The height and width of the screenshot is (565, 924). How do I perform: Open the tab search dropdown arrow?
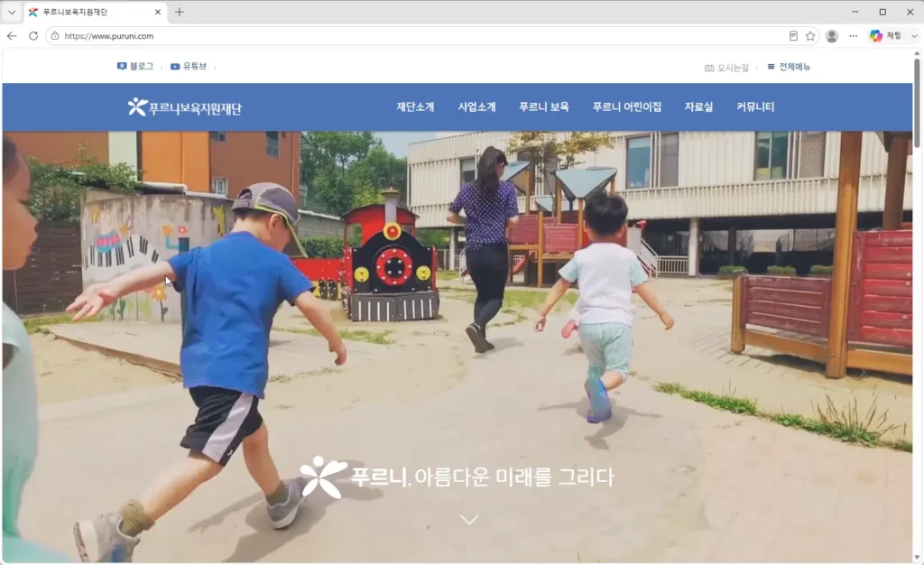[x=11, y=12]
